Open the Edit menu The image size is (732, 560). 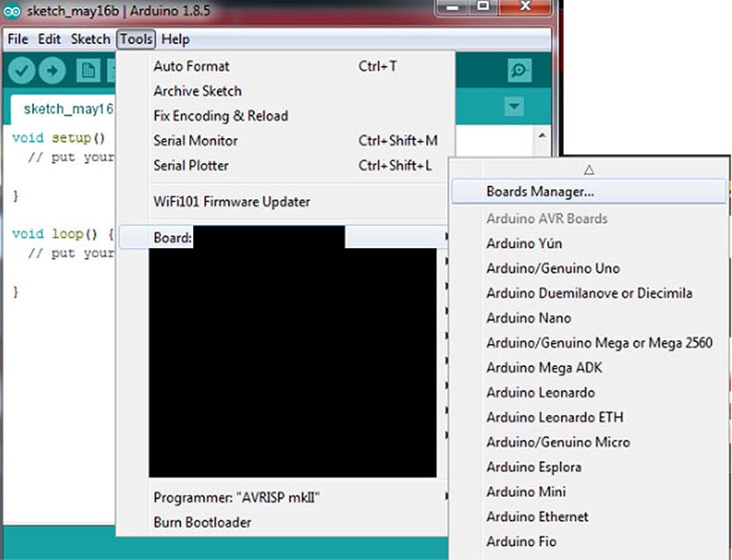[49, 39]
